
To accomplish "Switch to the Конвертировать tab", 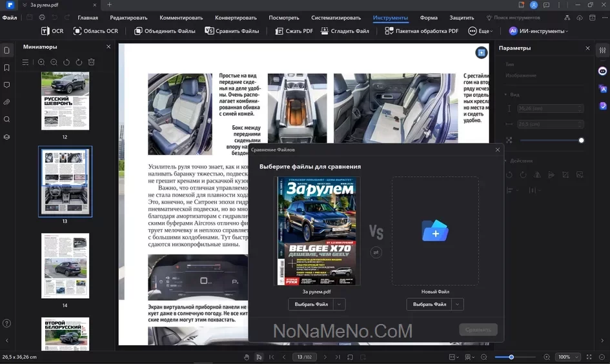I will [236, 18].
